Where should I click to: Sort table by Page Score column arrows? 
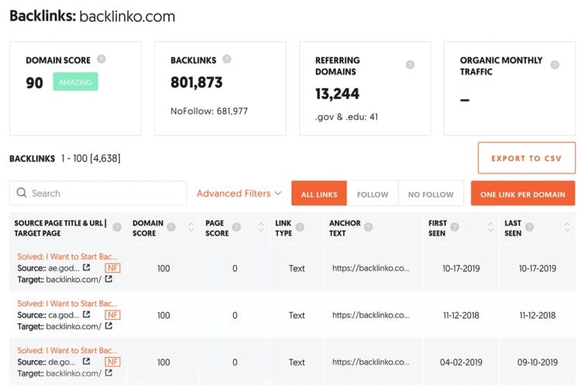tap(261, 227)
